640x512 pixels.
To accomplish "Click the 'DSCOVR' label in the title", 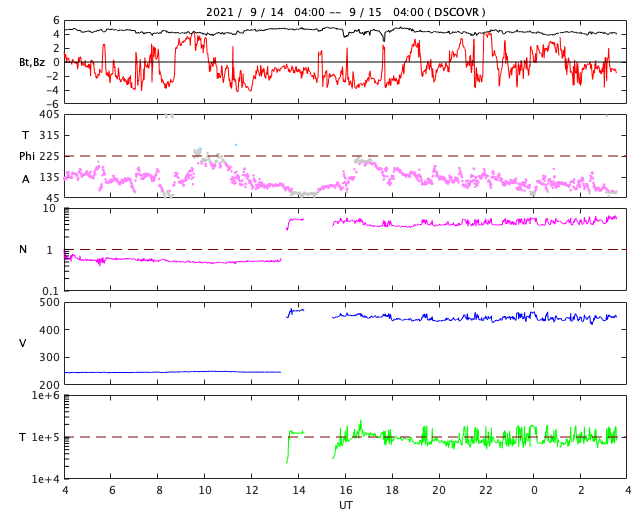I will click(x=456, y=12).
